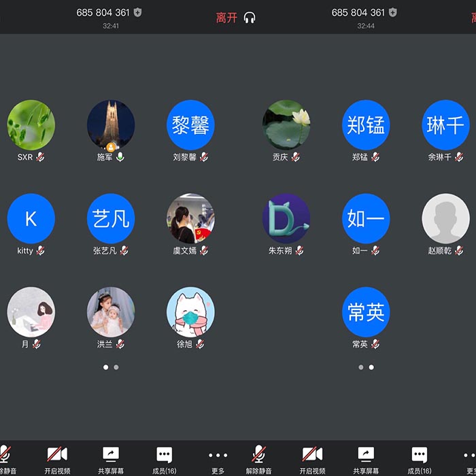Select 赵顺乾's gray default avatar
Image resolution: width=476 pixels, height=476 pixels.
tap(445, 219)
